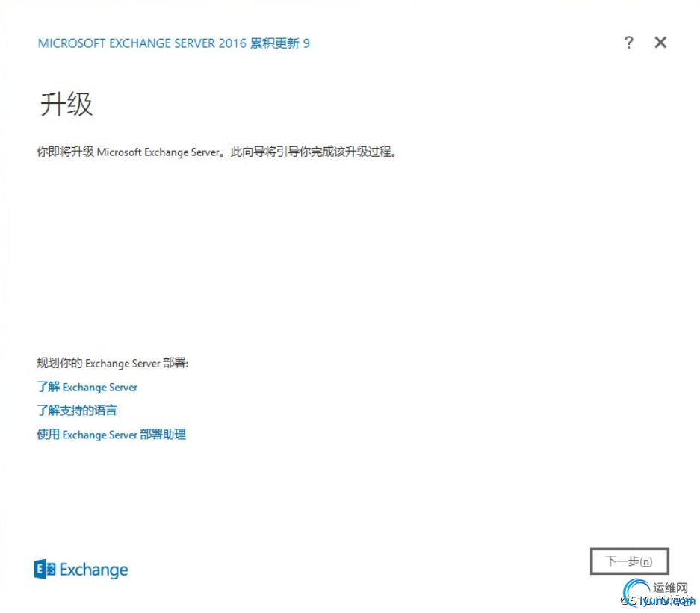The height and width of the screenshot is (613, 700).
Task: Open the help question mark icon
Action: point(628,43)
